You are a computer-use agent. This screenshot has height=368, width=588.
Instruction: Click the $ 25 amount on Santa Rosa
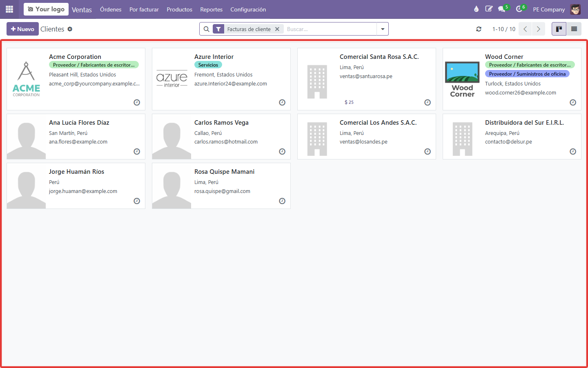349,102
